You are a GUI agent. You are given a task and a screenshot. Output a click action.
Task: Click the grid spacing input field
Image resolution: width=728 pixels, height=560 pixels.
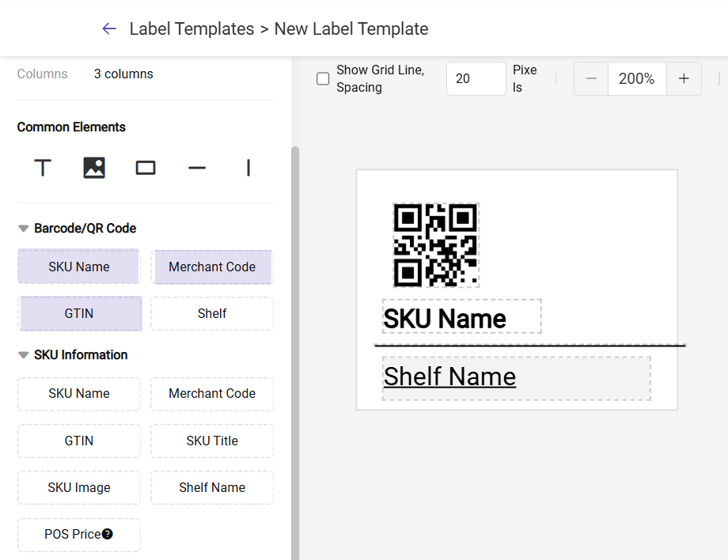476,79
